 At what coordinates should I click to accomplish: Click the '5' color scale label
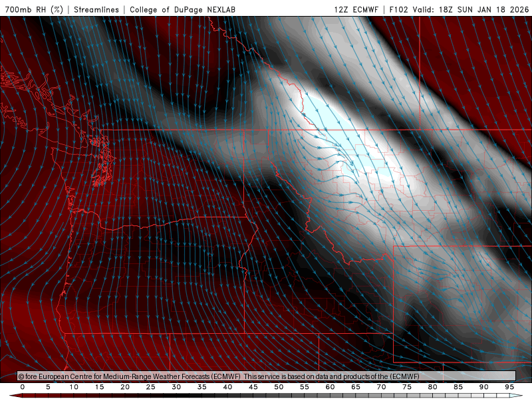click(48, 387)
